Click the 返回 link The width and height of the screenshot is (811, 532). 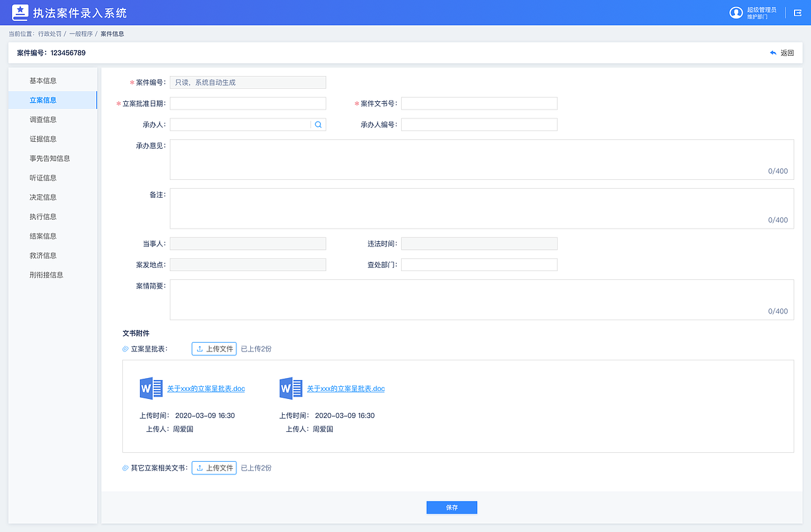(x=787, y=53)
